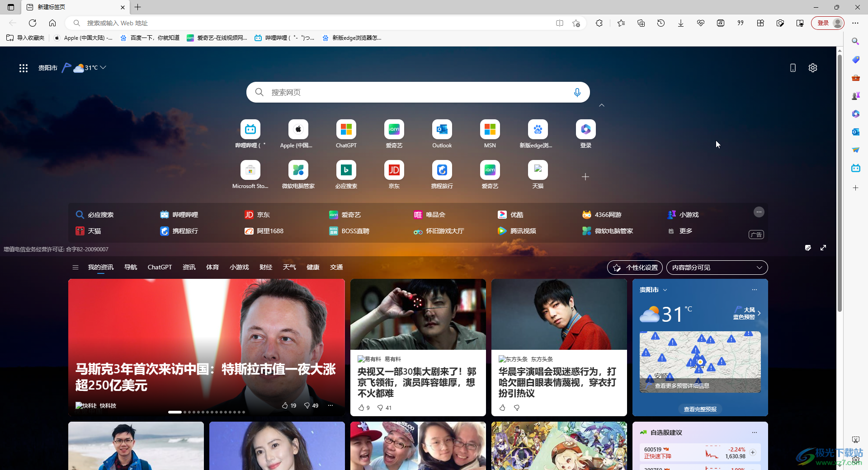The image size is (868, 470).
Task: Click the 搜索网页 web search box
Action: [x=418, y=92]
